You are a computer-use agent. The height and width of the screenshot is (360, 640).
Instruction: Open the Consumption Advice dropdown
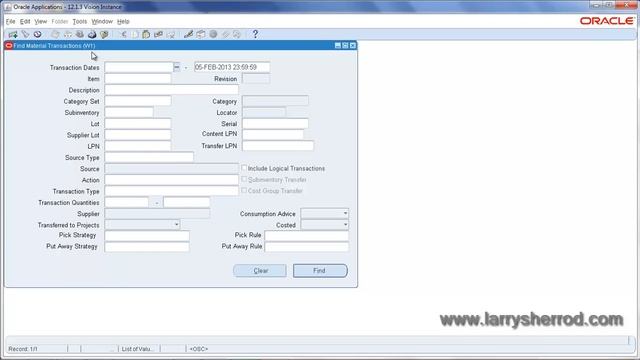[x=325, y=213]
